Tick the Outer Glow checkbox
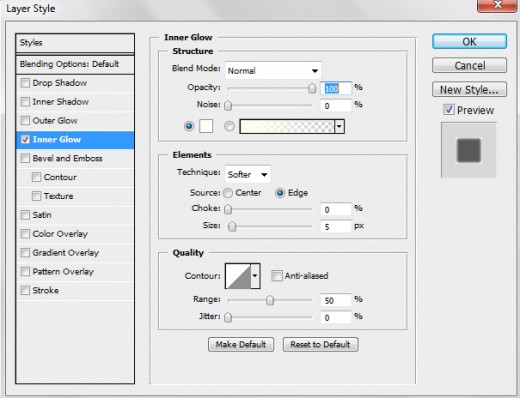Viewport: 520px width, 398px height. [25, 120]
